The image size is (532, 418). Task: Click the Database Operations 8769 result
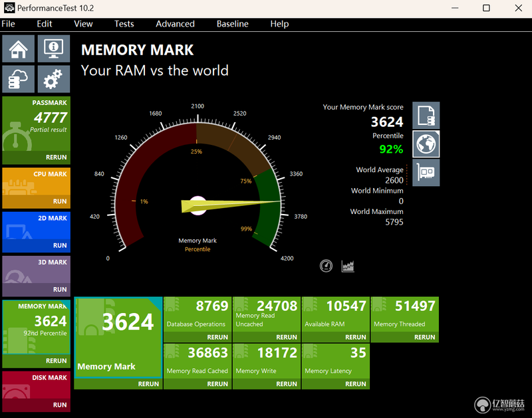pos(198,314)
